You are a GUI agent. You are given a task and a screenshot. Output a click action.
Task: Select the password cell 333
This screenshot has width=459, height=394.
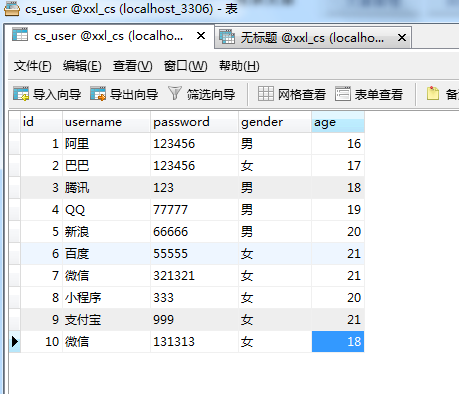click(194, 298)
